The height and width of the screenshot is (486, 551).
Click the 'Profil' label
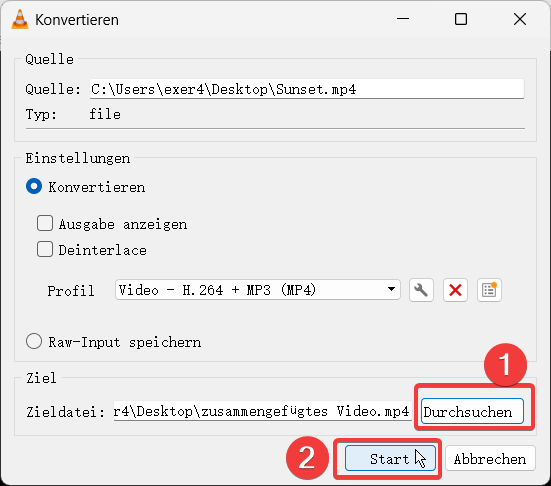[71, 291]
